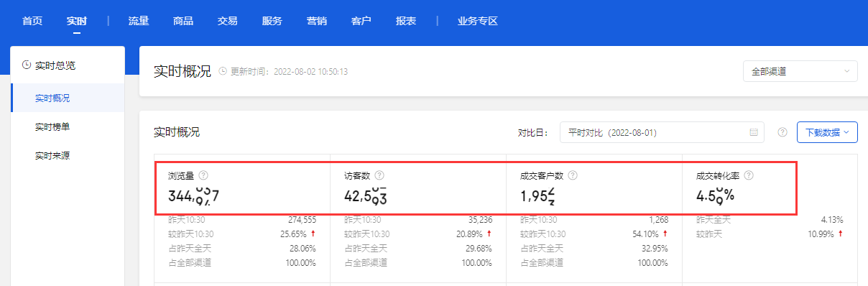
Task: Click the help icon beside 成交转化率
Action: coord(749,175)
